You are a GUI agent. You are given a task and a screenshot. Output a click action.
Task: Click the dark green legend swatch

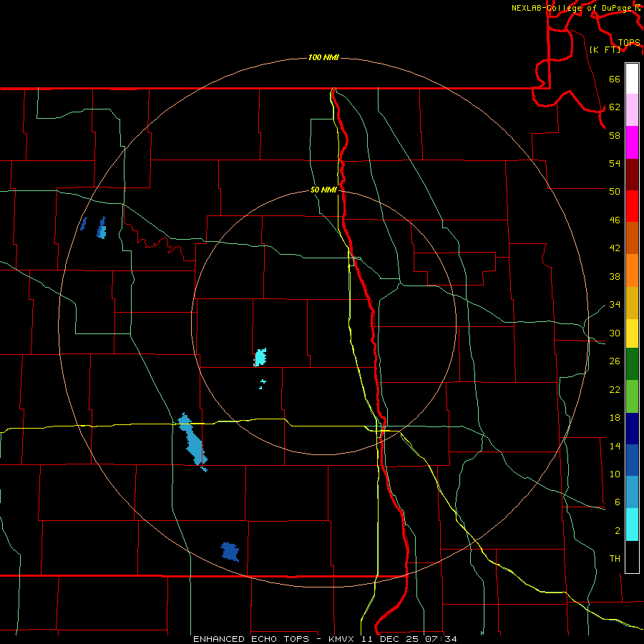[632, 364]
